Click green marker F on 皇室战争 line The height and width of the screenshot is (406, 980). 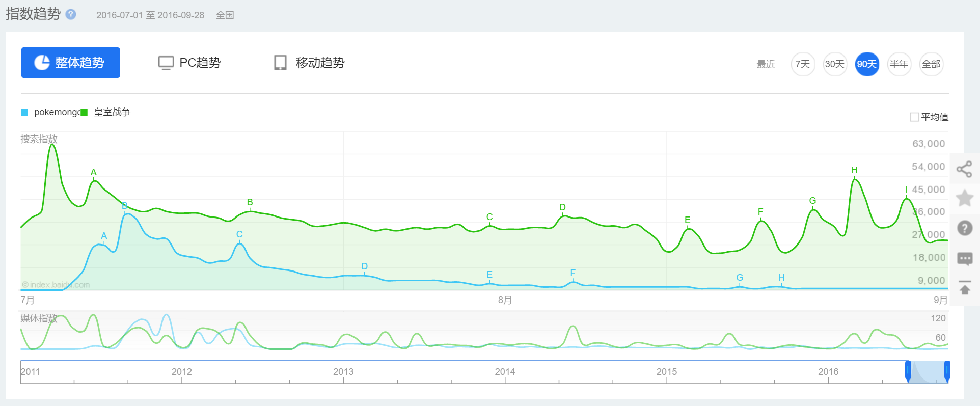click(x=760, y=212)
